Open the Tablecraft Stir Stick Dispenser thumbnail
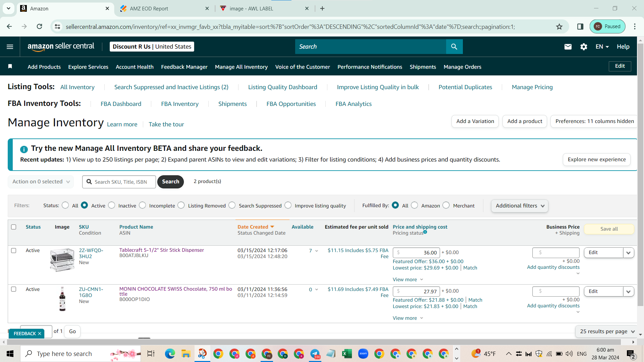The image size is (644, 362). [62, 260]
